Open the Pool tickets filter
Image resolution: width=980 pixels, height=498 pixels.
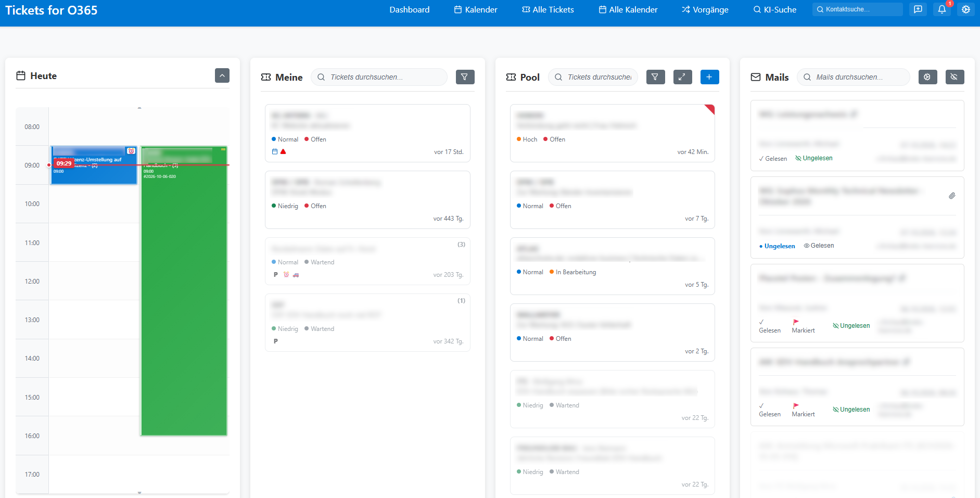(x=655, y=77)
